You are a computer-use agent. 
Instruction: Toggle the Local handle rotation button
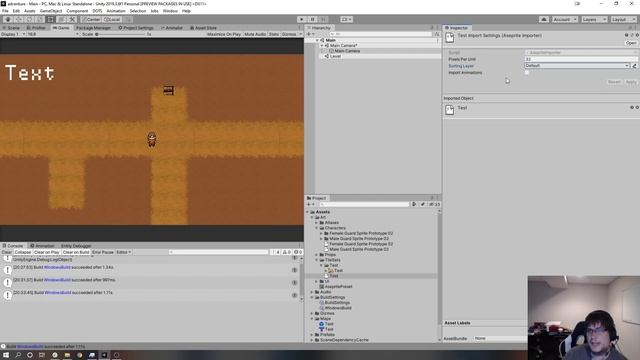[x=112, y=19]
